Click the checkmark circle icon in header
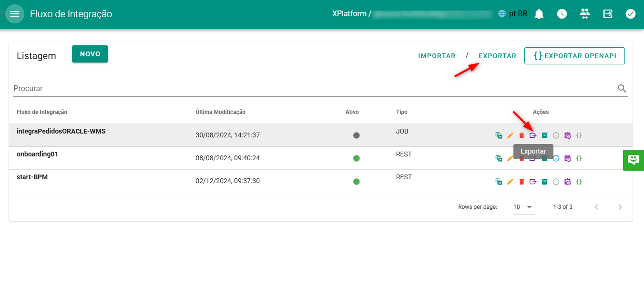The height and width of the screenshot is (299, 644). pos(631,14)
